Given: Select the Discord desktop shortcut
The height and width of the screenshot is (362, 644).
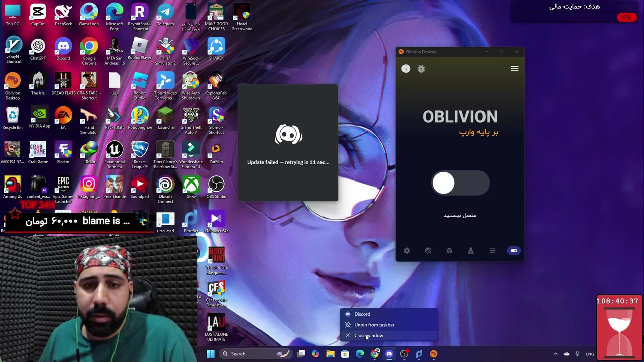Looking at the screenshot, I should click(x=63, y=49).
